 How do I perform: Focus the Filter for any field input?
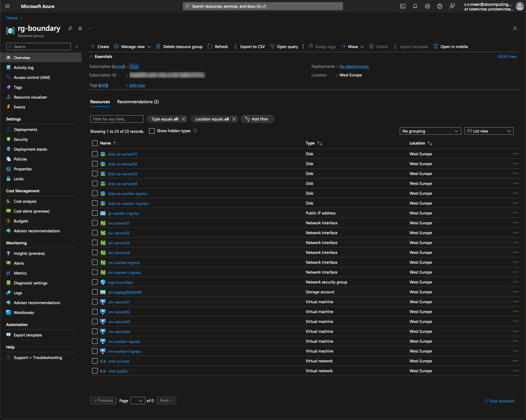[x=116, y=119]
